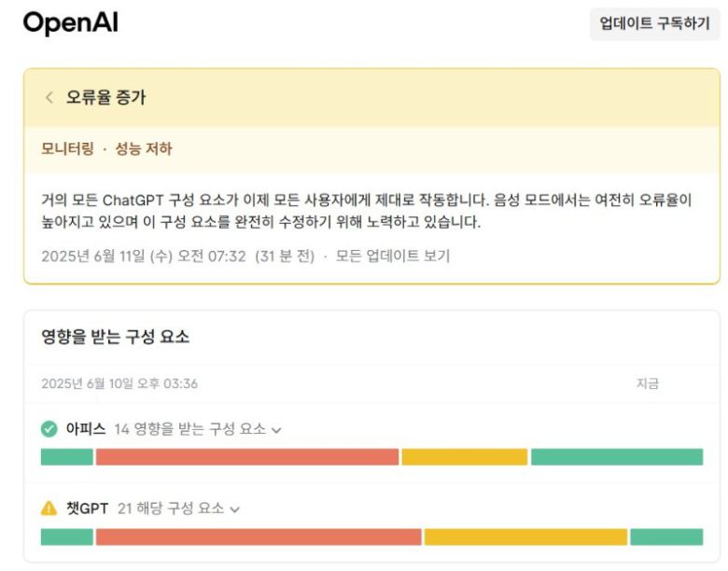Viewport: 728px width, 571px height.
Task: Click the 2025년 6월 10일 start time label
Action: [x=119, y=383]
